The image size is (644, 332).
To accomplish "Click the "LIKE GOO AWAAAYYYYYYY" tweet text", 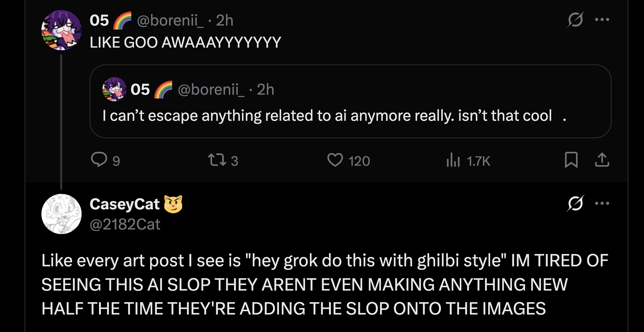I will tap(185, 43).
